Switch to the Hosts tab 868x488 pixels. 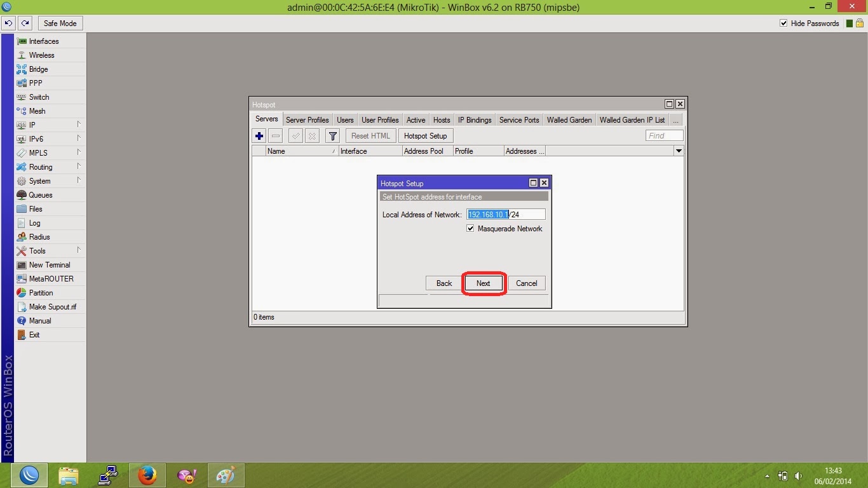[442, 120]
